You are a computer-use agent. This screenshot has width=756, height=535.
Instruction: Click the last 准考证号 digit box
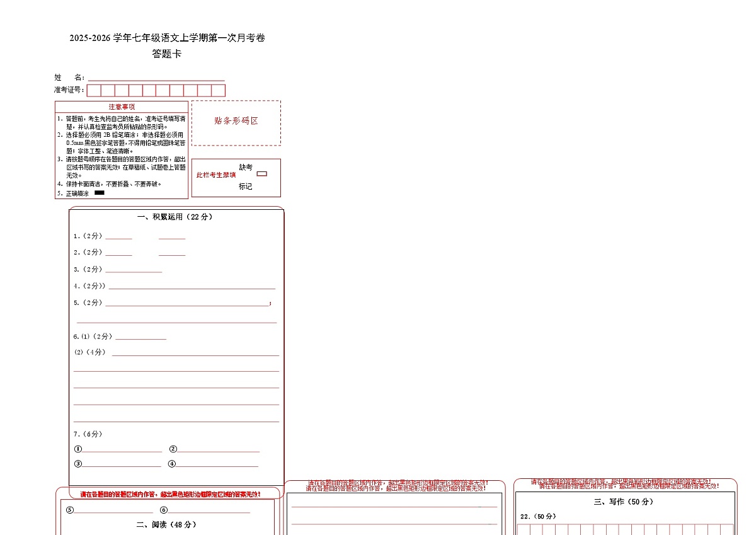[219, 90]
